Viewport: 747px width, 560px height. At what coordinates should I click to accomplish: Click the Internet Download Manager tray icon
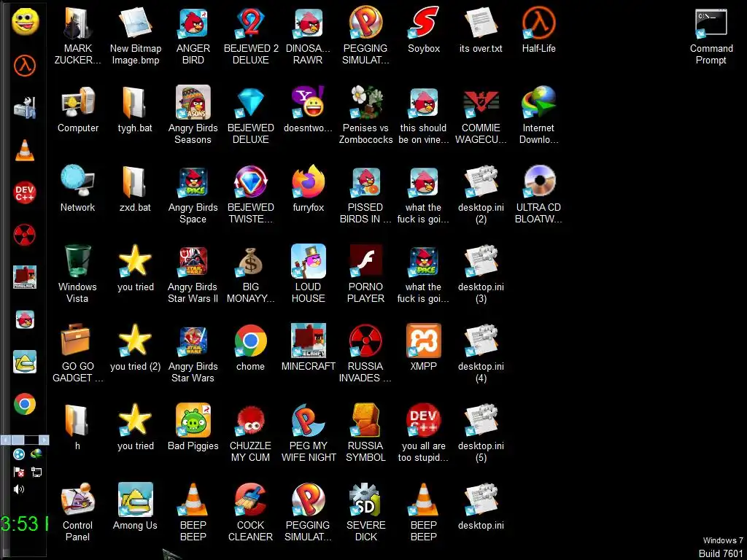point(36,454)
